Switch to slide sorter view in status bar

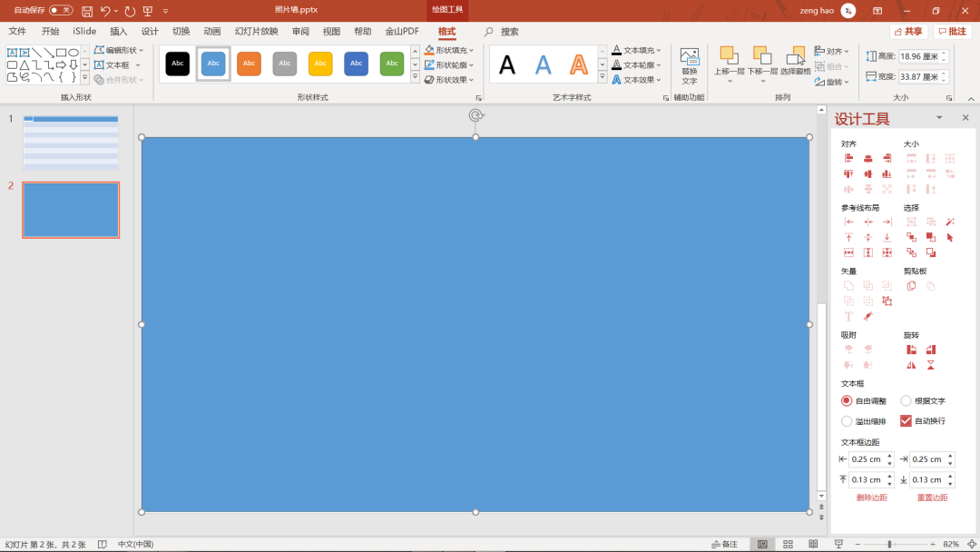click(x=789, y=545)
